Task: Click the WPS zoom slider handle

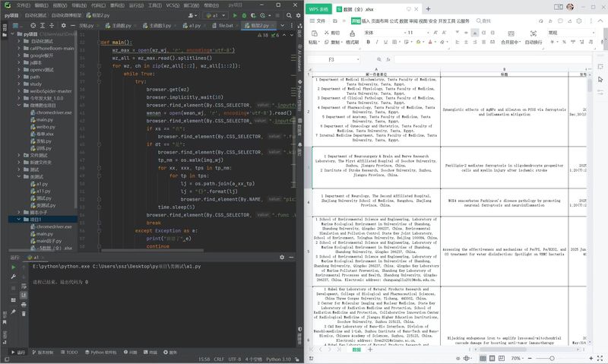Action: click(552, 358)
